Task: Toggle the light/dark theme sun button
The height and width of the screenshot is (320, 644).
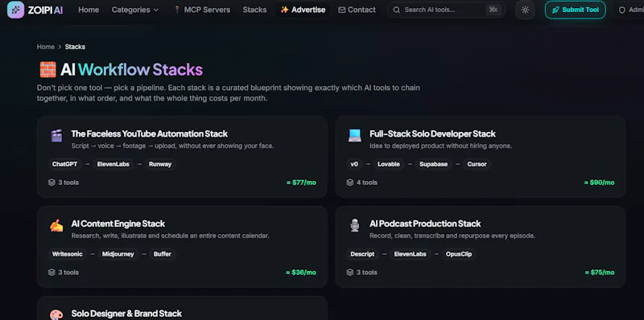Action: point(525,10)
